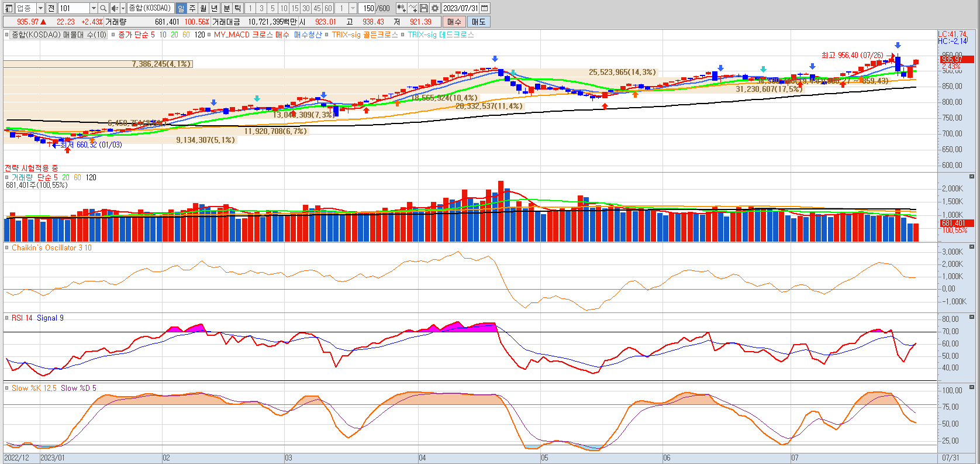The height and width of the screenshot is (464, 980).
Task: Switch to the 주 weekly chart period
Action: 192,8
